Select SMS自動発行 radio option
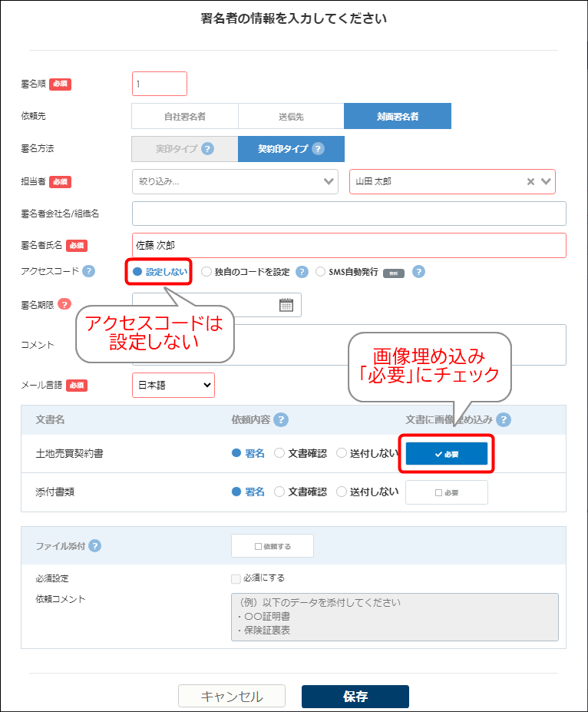 [347, 272]
